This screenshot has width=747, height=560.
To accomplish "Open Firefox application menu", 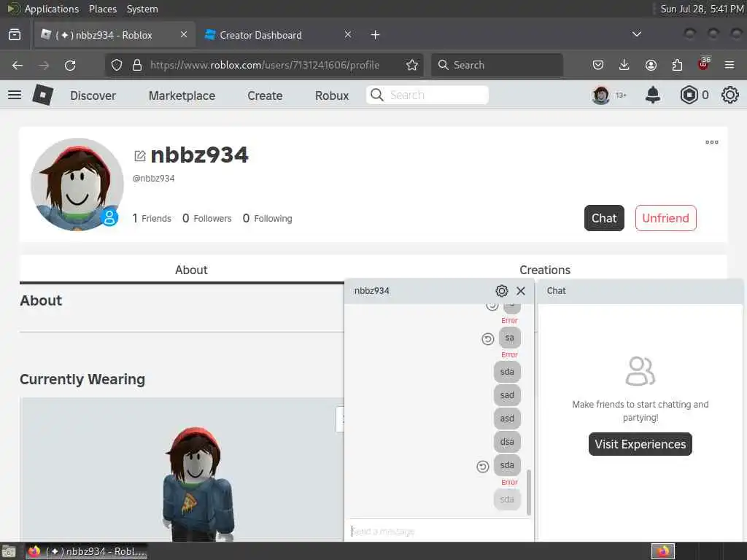I will 729,65.
